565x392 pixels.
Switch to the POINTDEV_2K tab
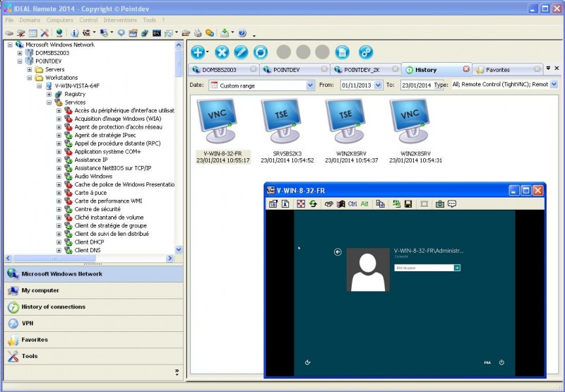click(366, 70)
